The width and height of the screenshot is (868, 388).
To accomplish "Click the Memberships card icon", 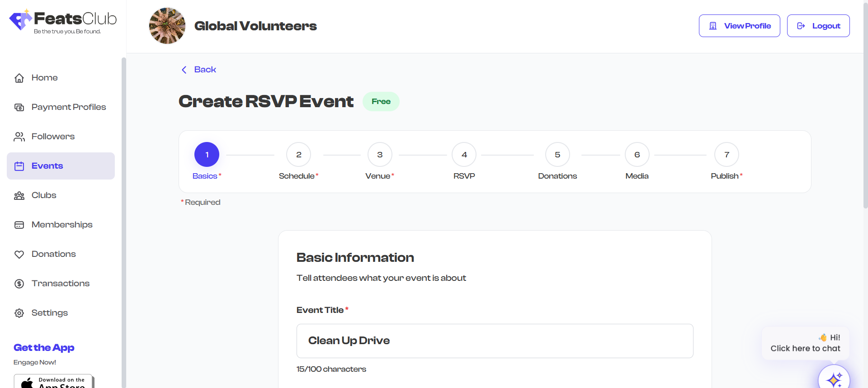I will tap(19, 225).
